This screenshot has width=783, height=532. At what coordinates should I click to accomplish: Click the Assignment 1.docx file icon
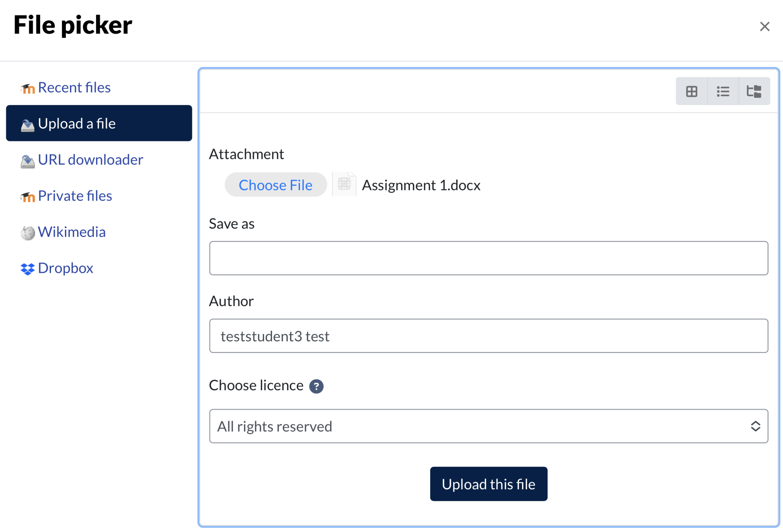[344, 184]
